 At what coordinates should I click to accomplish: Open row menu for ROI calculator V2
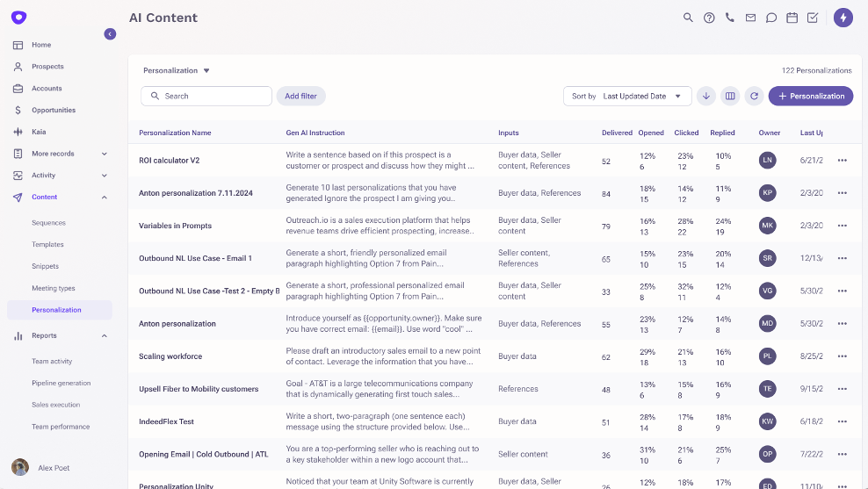pyautogui.click(x=842, y=161)
